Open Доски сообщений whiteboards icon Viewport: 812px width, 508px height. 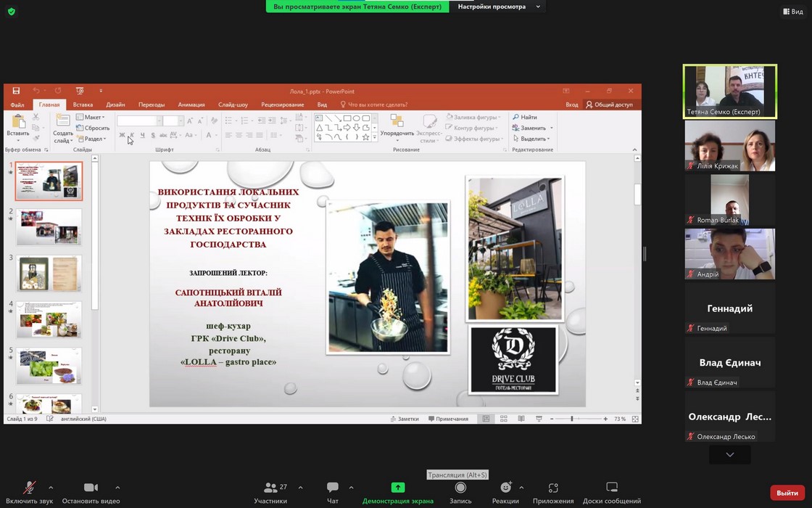[x=611, y=488]
